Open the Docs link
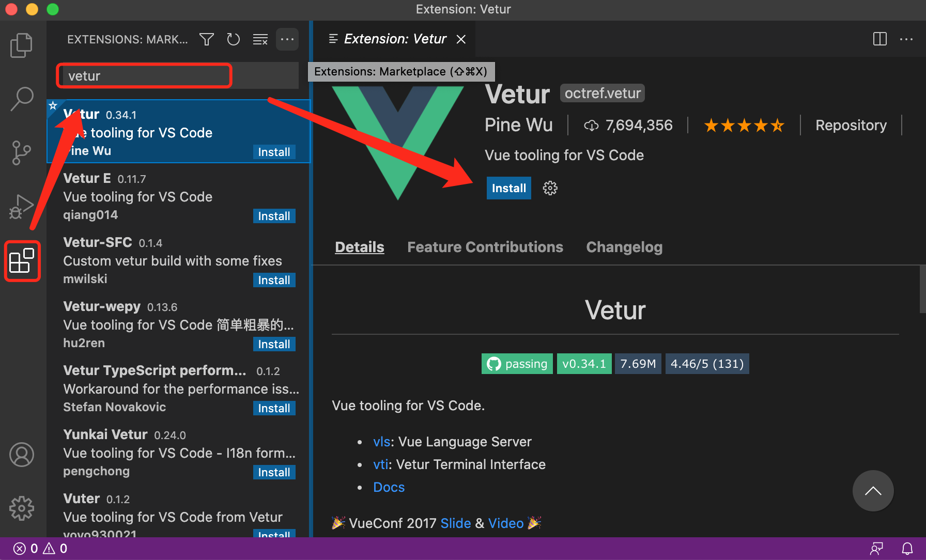 [x=389, y=487]
